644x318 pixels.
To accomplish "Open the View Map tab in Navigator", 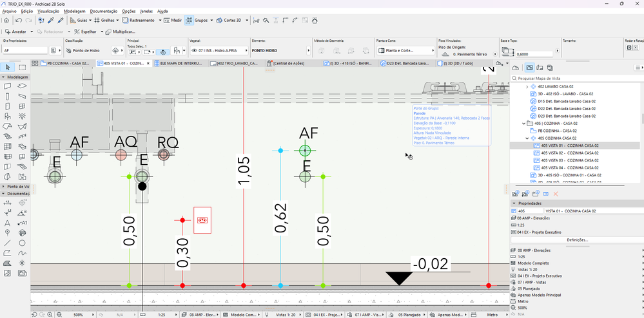I will (x=530, y=68).
